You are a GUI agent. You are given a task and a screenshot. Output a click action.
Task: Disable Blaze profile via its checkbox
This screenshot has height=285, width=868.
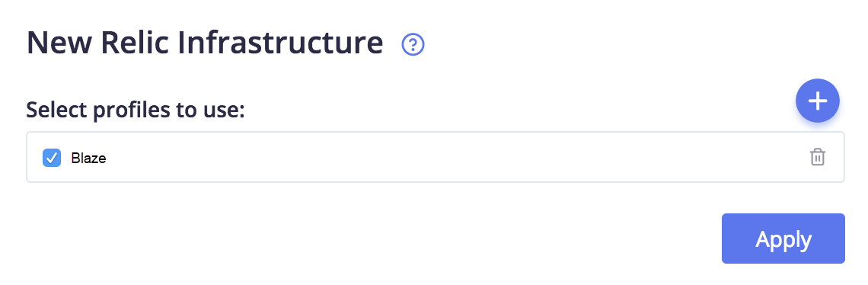click(x=52, y=158)
